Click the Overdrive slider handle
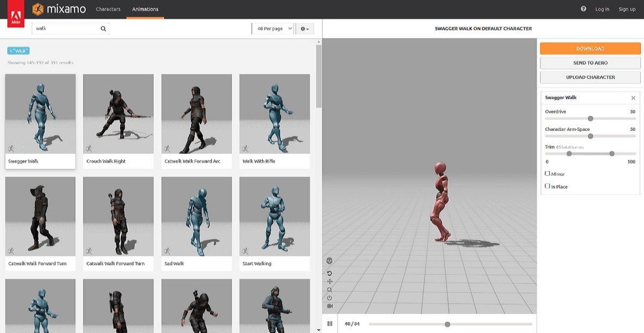Viewport: 644px width, 333px height. [x=590, y=119]
